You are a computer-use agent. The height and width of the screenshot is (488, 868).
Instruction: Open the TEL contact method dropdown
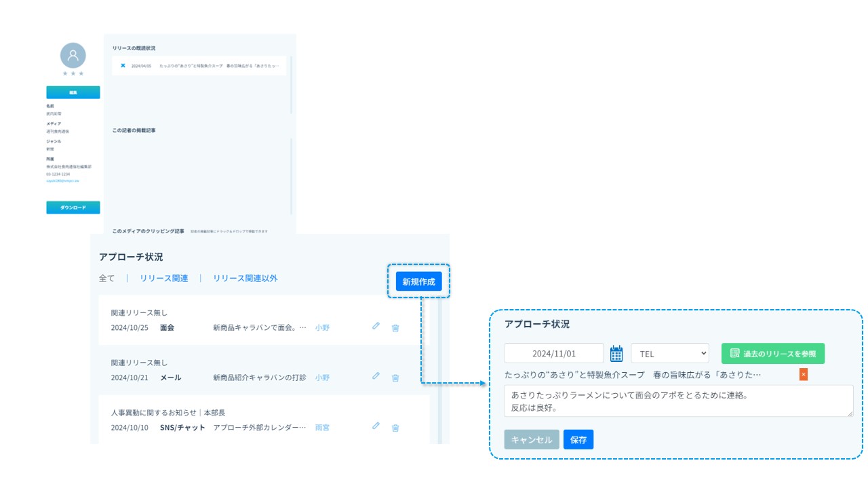[x=670, y=353]
